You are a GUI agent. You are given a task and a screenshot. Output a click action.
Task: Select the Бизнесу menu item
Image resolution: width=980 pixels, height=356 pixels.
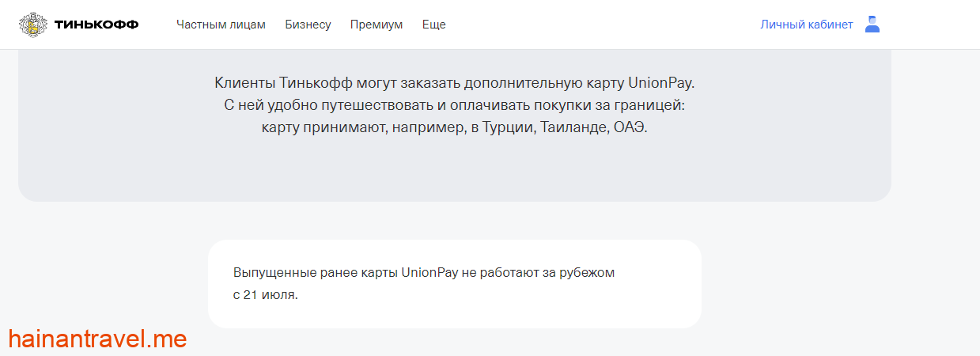point(308,25)
